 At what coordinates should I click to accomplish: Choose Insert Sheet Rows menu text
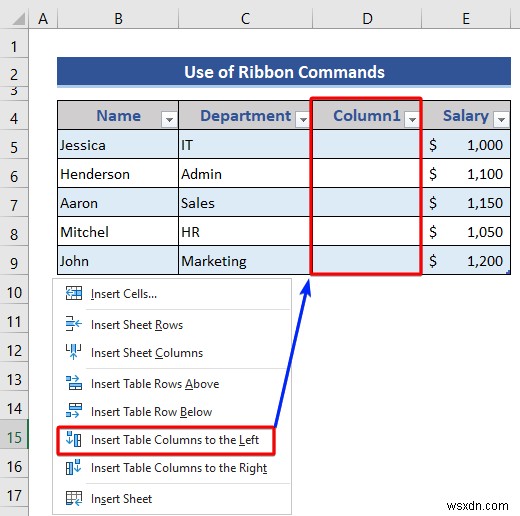pos(137,325)
